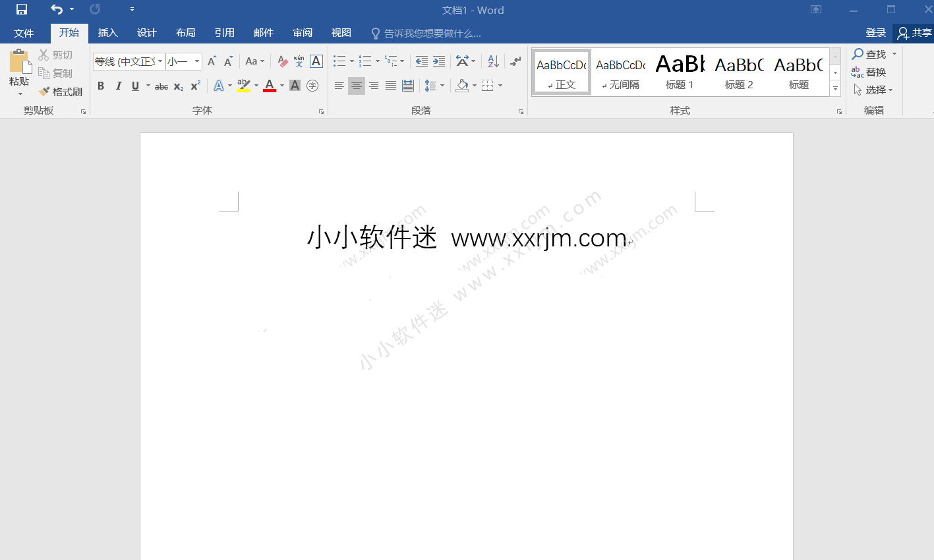Toggle strikethrough formatting
The width and height of the screenshot is (934, 560).
161,86
